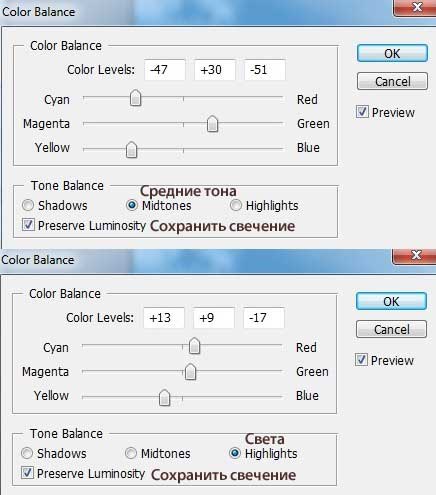Select Highlights radio in the upper dialog
The width and height of the screenshot is (436, 495).
pos(236,205)
